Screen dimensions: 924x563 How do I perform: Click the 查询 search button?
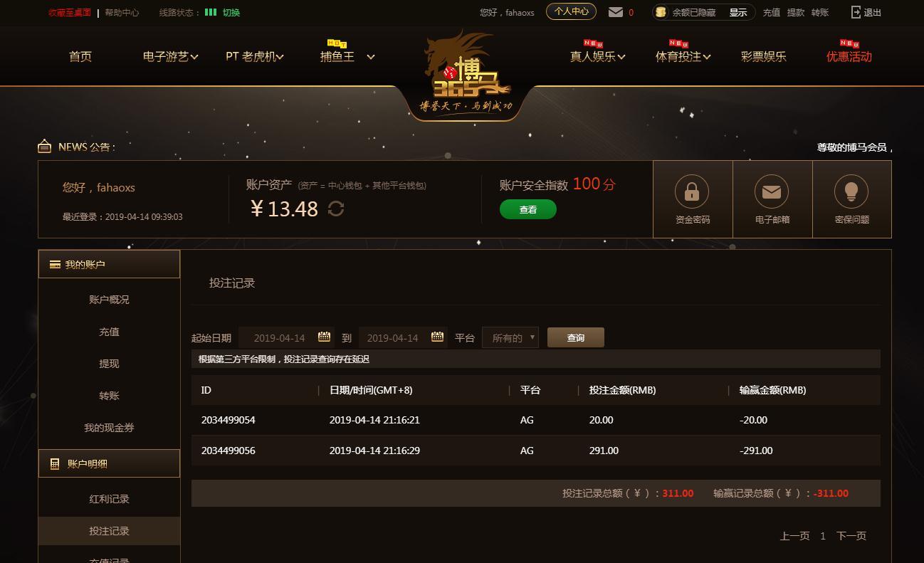[x=576, y=337]
